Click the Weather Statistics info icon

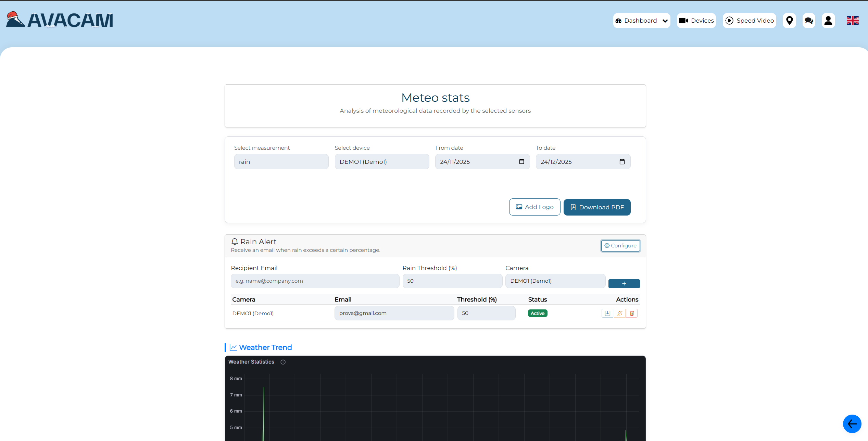pyautogui.click(x=283, y=362)
